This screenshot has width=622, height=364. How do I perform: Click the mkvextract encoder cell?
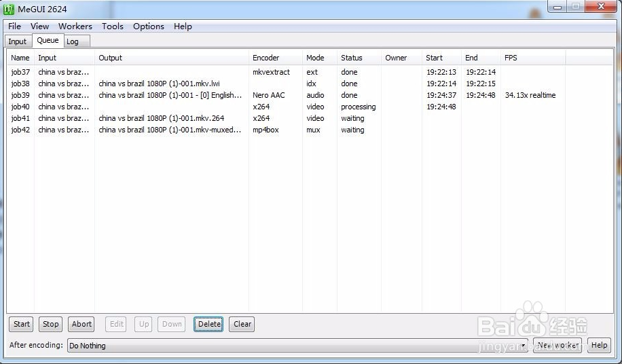tap(272, 72)
